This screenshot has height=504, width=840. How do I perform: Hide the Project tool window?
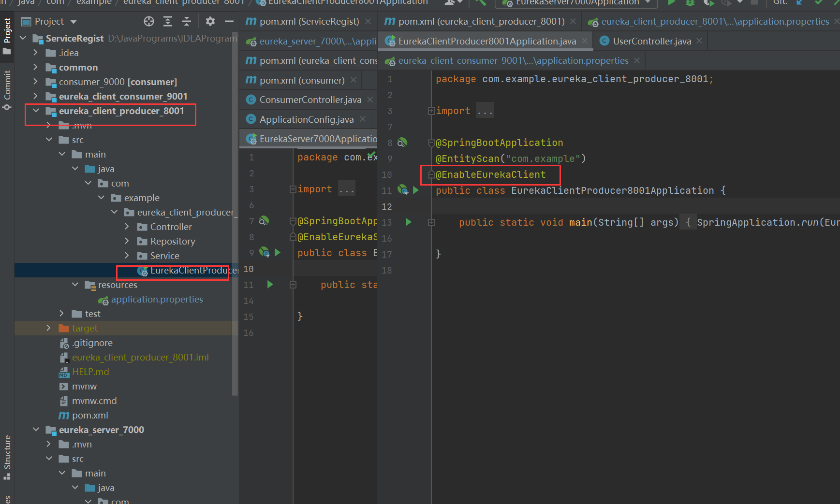229,21
